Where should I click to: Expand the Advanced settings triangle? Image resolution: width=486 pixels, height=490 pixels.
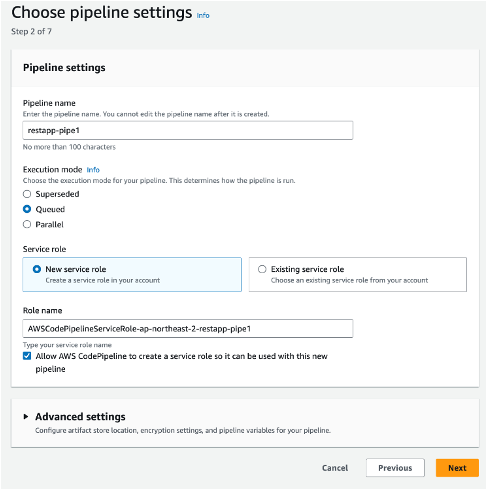coord(26,416)
